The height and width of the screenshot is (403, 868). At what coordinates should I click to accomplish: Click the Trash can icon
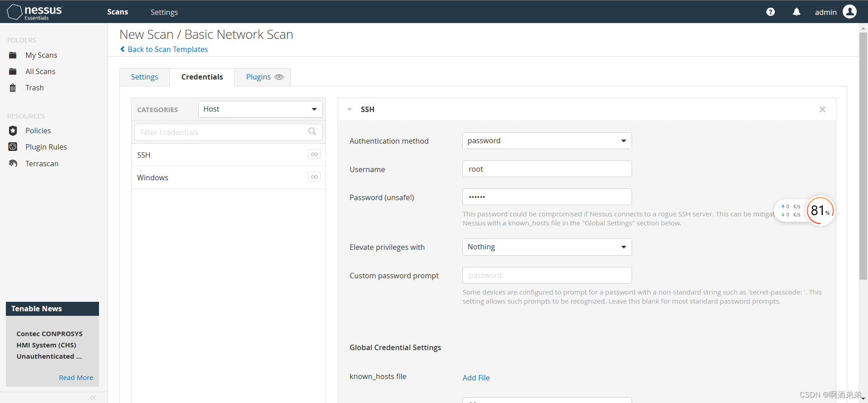pos(13,88)
